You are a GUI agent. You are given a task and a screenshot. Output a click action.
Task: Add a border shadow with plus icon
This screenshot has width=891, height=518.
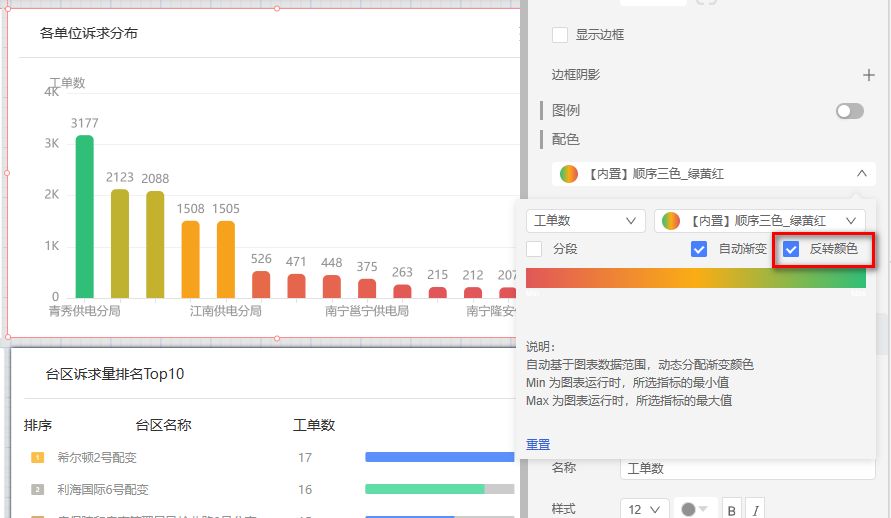[x=869, y=75]
